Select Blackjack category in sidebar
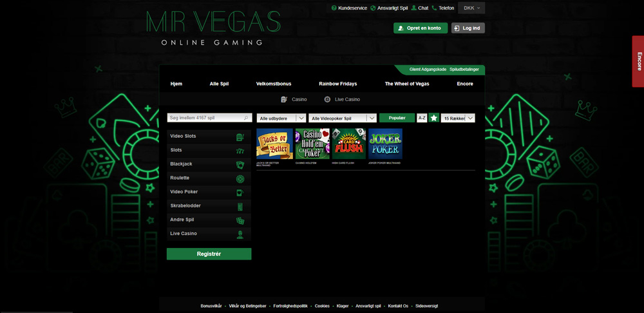Image resolution: width=644 pixels, height=313 pixels. coord(209,165)
